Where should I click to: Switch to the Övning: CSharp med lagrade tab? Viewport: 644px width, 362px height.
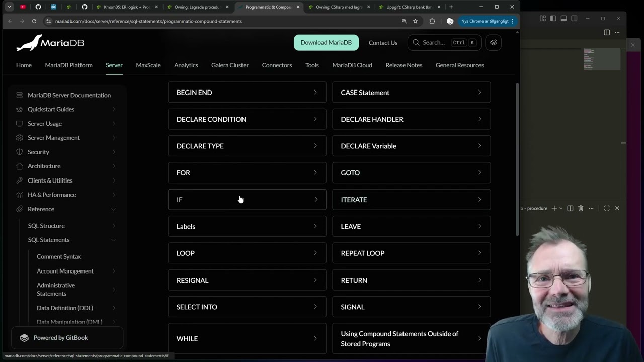point(339,7)
